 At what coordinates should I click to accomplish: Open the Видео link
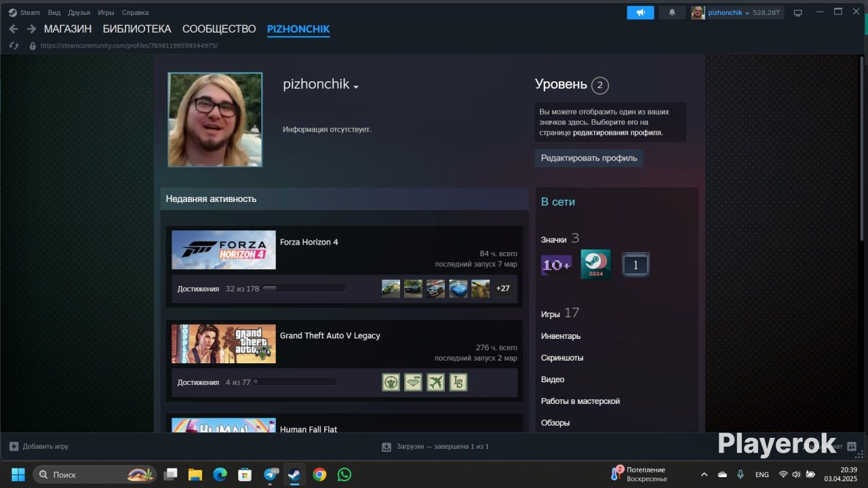tap(553, 380)
